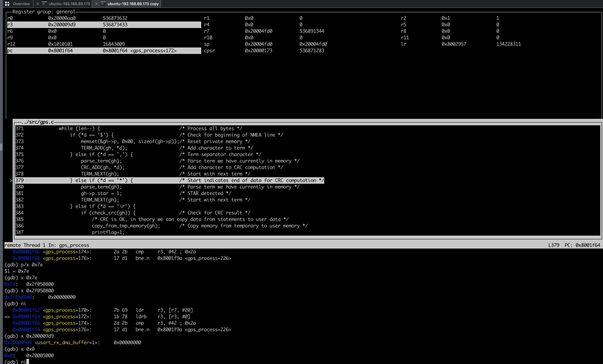Click current instruction address 0x08001f64
Image resolution: width=603 pixels, height=364 pixels.
[x=26, y=317]
